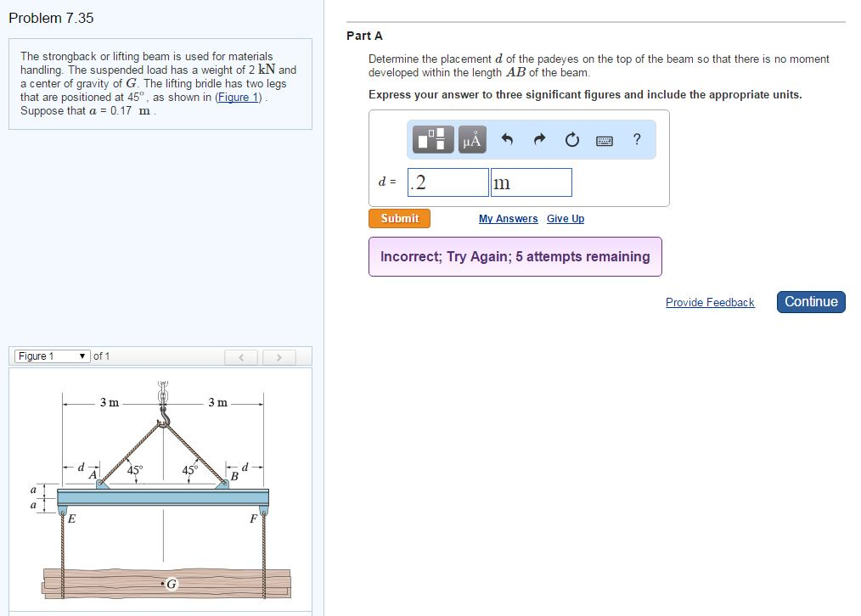Go to the previous figure
Viewport: 861px width, 616px height.
[x=242, y=357]
